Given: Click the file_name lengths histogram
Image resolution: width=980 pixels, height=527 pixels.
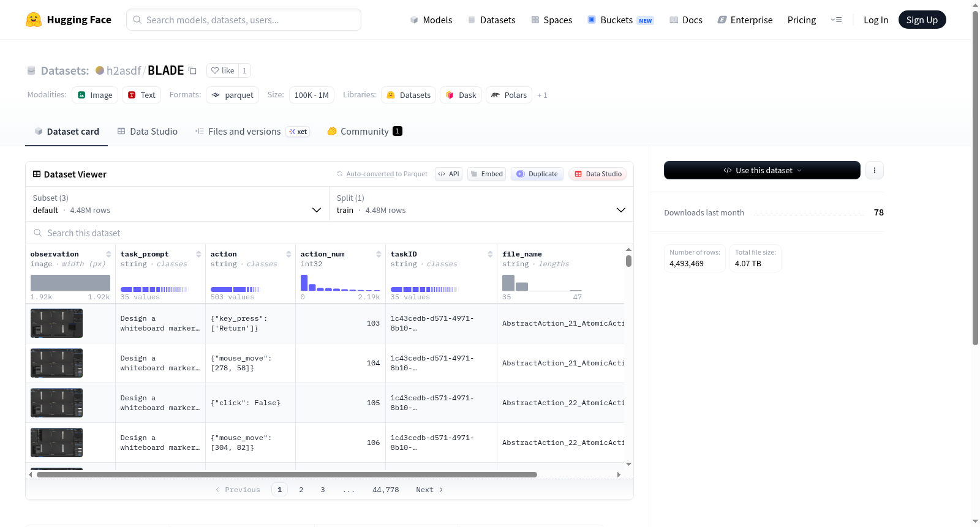Looking at the screenshot, I should click(542, 283).
